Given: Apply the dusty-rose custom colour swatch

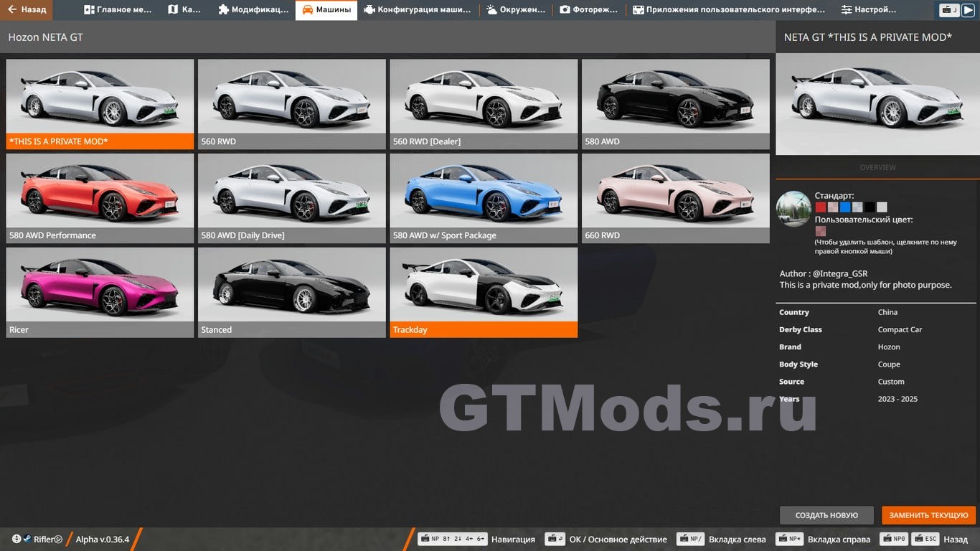Looking at the screenshot, I should 820,231.
